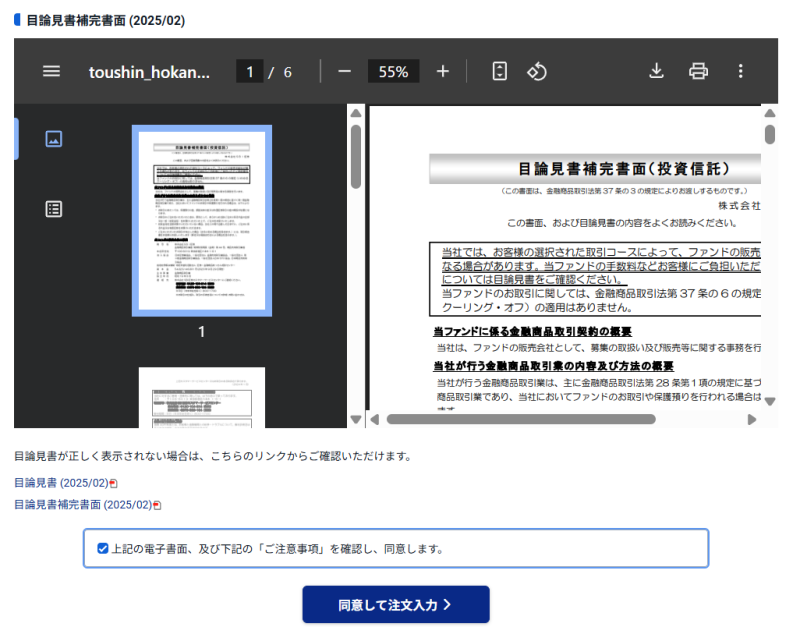
Task: Click the horizontal scrollbar thumb
Action: click(x=521, y=419)
